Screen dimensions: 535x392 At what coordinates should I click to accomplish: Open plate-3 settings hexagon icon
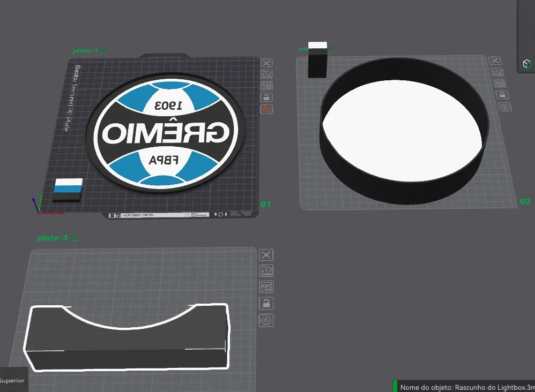pos(266,320)
